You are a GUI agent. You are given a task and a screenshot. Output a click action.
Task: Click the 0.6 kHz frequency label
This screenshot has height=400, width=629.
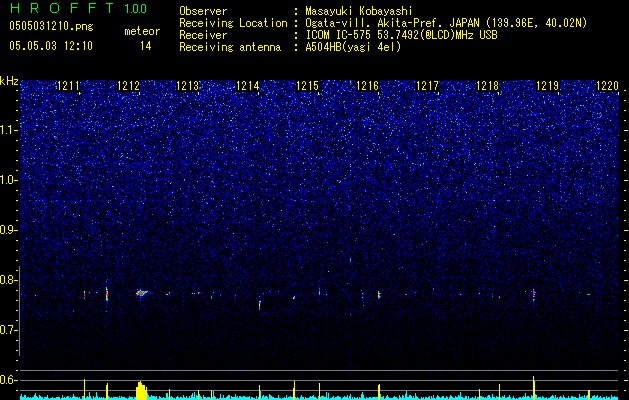9,380
